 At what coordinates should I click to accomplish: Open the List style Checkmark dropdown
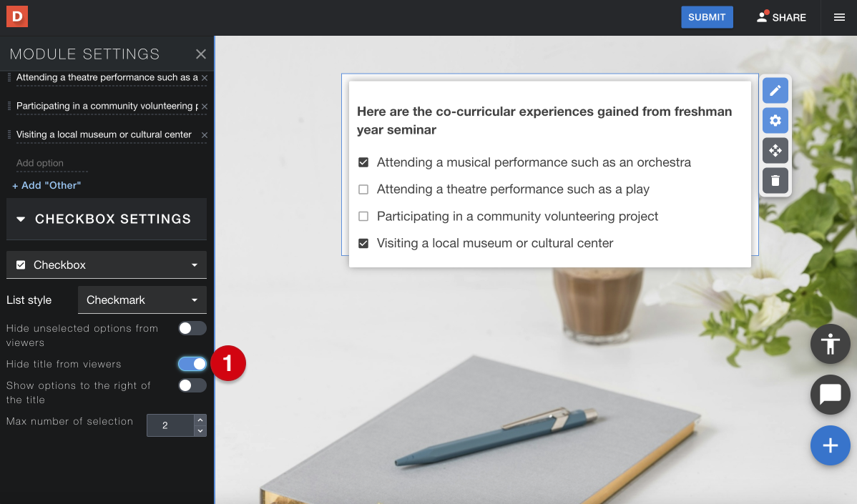tap(142, 300)
